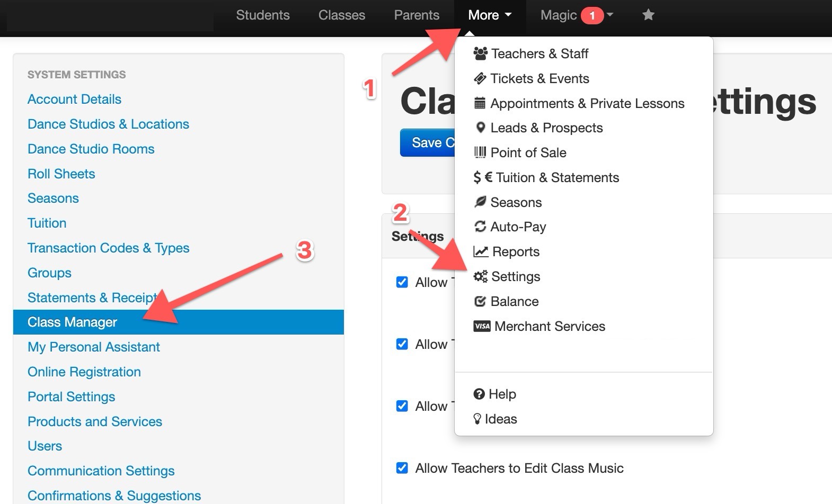The height and width of the screenshot is (504, 832).
Task: Click the Settings gears icon
Action: pos(480,276)
